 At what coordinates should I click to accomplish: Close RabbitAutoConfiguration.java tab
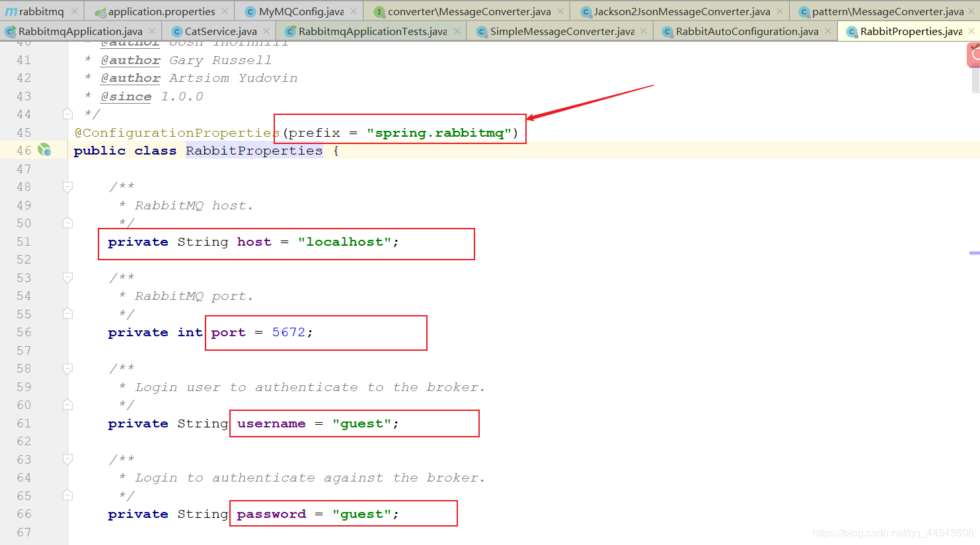[x=828, y=31]
